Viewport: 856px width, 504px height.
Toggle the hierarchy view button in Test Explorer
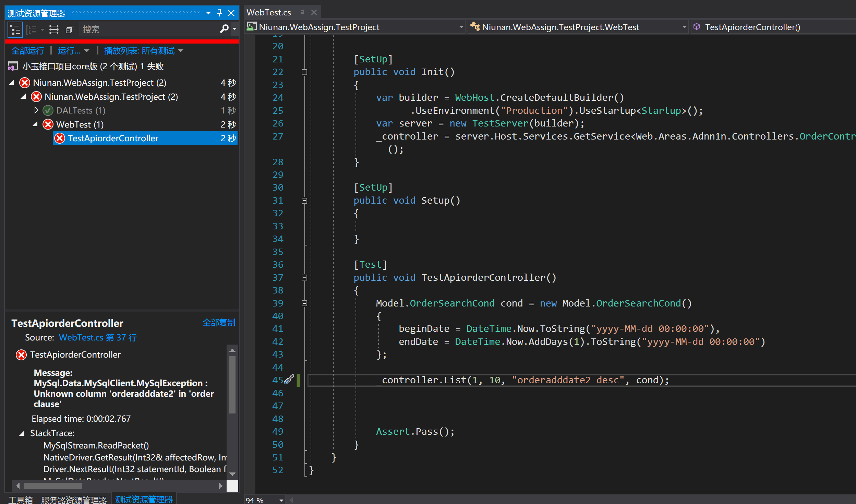[x=15, y=30]
